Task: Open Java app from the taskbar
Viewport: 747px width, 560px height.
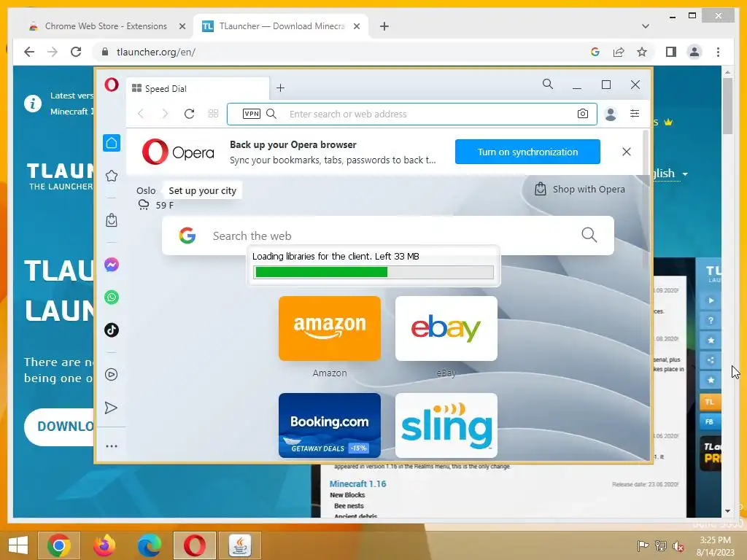Action: (x=239, y=545)
